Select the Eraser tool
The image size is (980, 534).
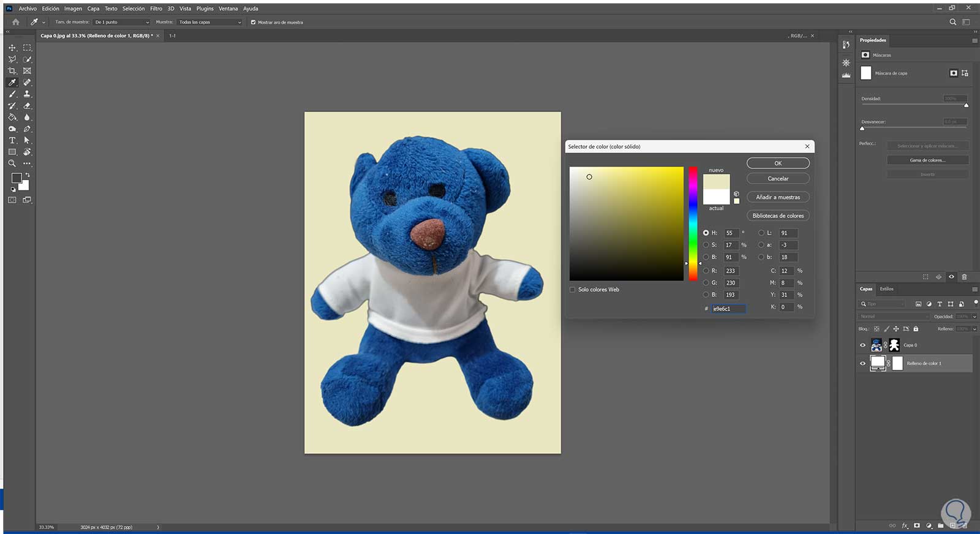click(x=27, y=106)
